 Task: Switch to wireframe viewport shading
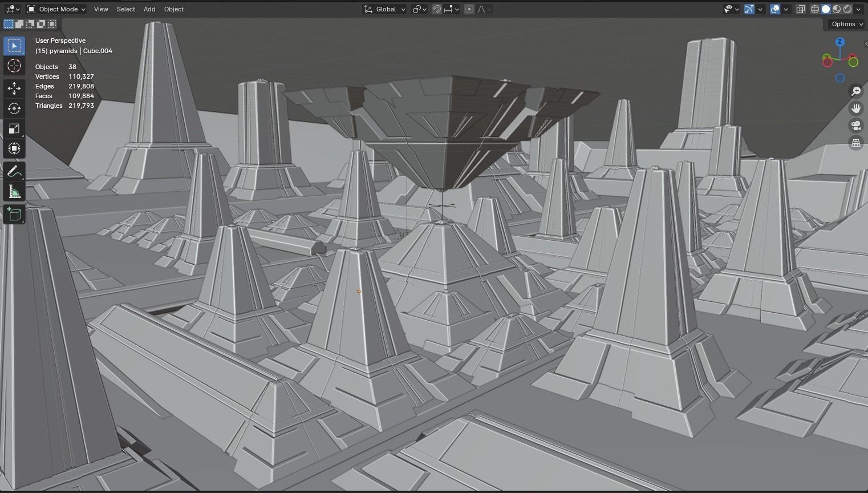pyautogui.click(x=815, y=9)
